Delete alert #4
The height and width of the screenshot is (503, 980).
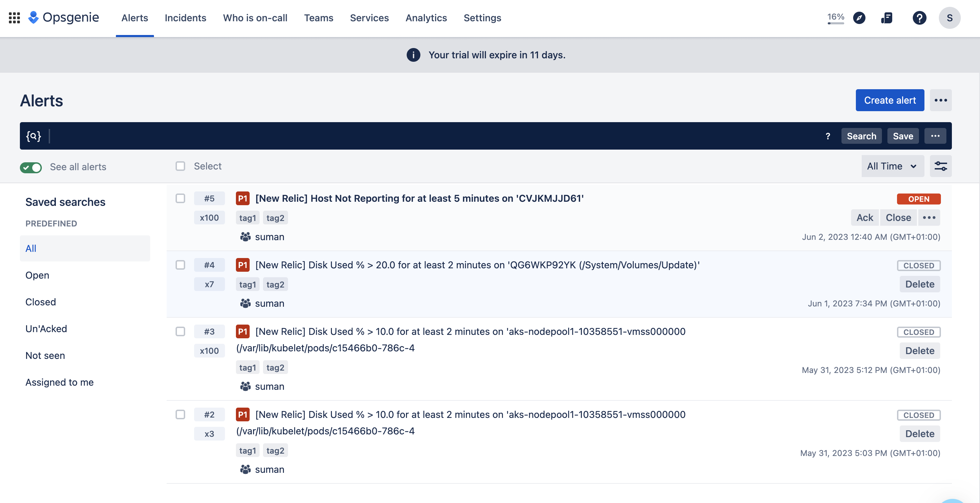coord(920,284)
